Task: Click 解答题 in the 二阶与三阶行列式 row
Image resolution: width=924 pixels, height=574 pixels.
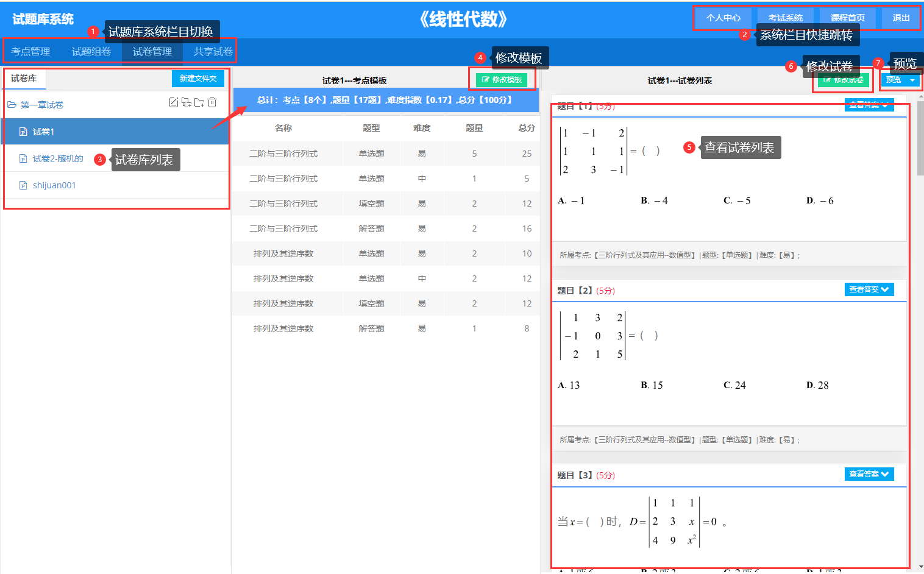Action: click(x=371, y=229)
